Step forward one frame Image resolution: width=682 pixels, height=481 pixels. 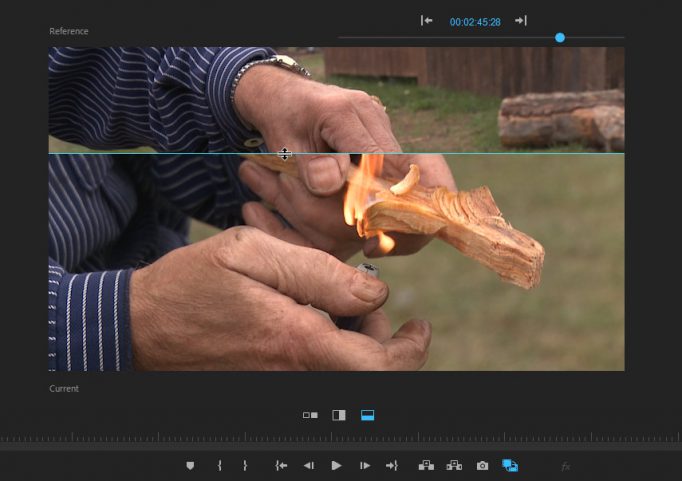[365, 466]
